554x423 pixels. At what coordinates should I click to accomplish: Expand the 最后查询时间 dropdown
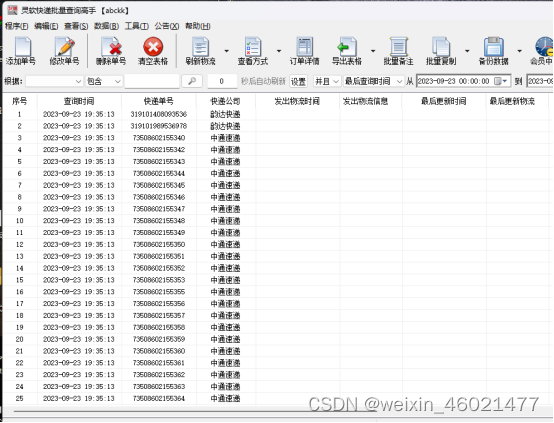(373, 81)
